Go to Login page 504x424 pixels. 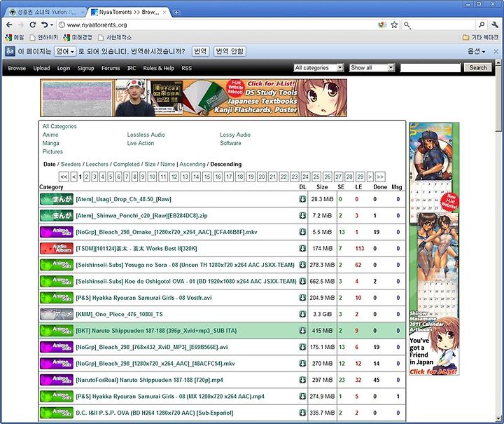(x=64, y=68)
